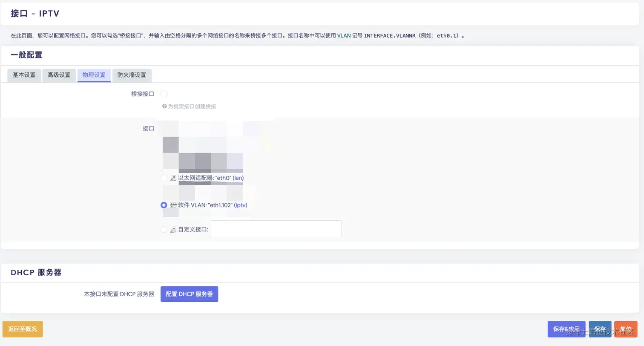
Task: Click the Ethernet adapter icon beside eth0
Action: [173, 178]
